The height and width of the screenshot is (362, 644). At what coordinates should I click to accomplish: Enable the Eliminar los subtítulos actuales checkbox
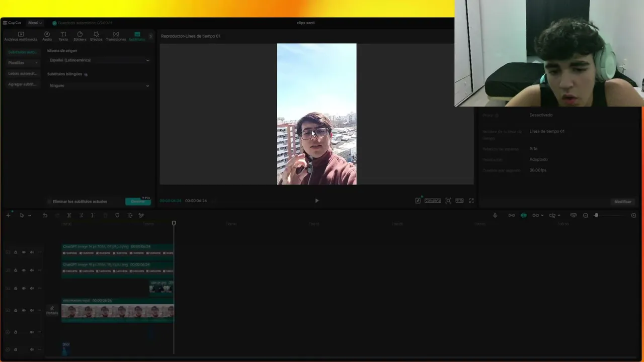(49, 202)
